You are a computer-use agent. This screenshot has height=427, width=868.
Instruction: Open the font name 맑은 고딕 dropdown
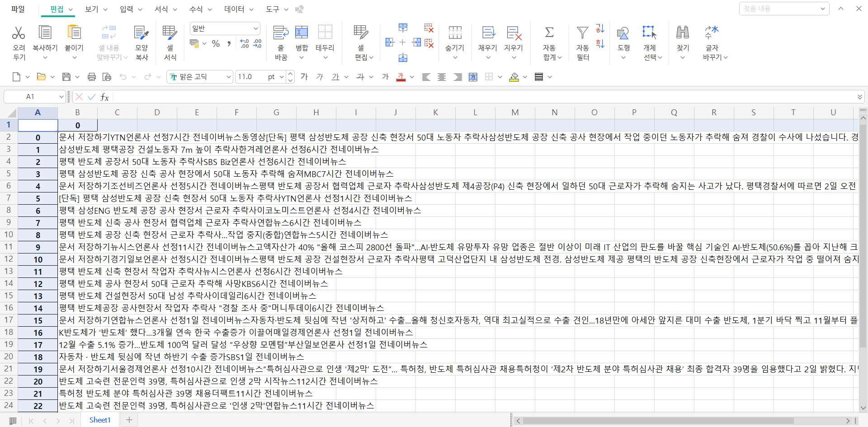click(x=229, y=77)
